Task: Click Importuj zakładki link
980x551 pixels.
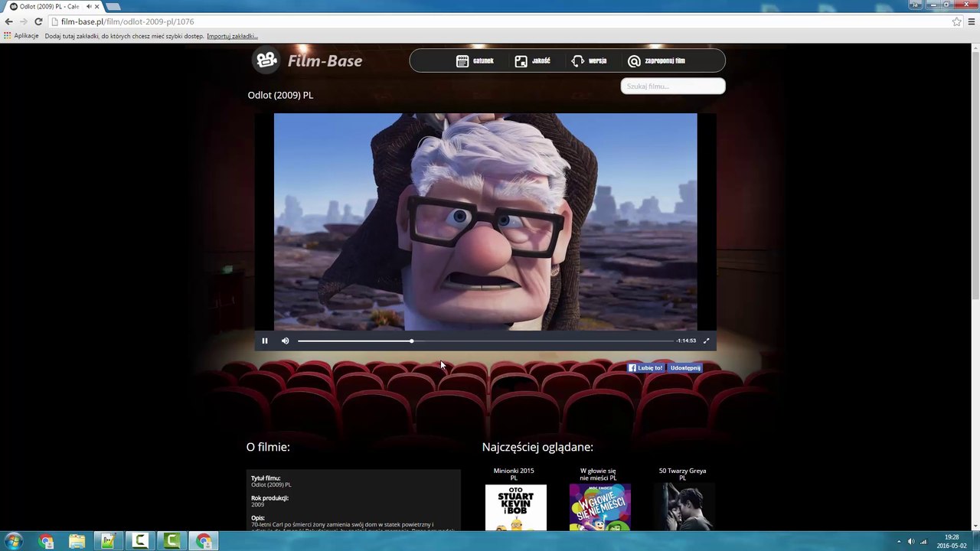Action: tap(232, 36)
